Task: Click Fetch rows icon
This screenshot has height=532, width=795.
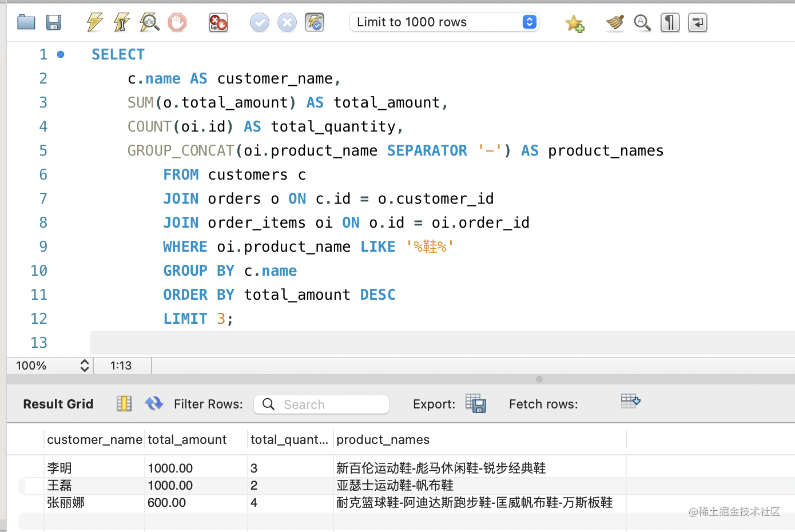Action: click(x=630, y=402)
